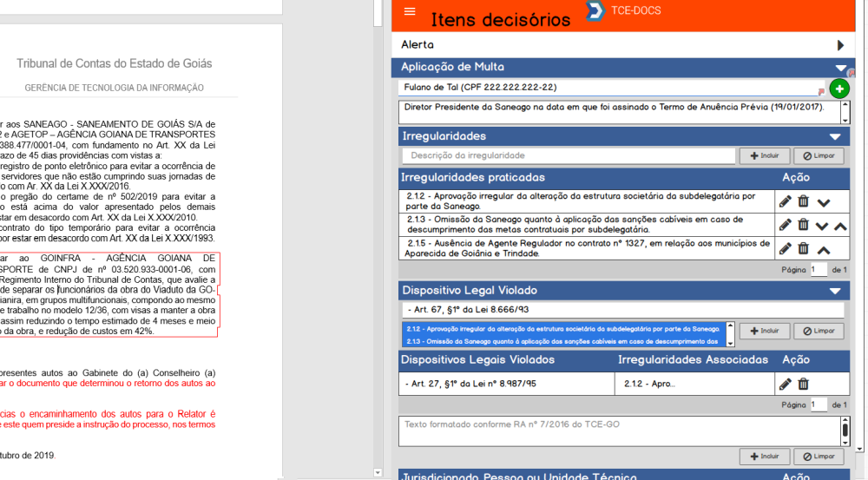The height and width of the screenshot is (480, 868).
Task: Open the hamburger menu in Itens decisórios
Action: click(410, 11)
